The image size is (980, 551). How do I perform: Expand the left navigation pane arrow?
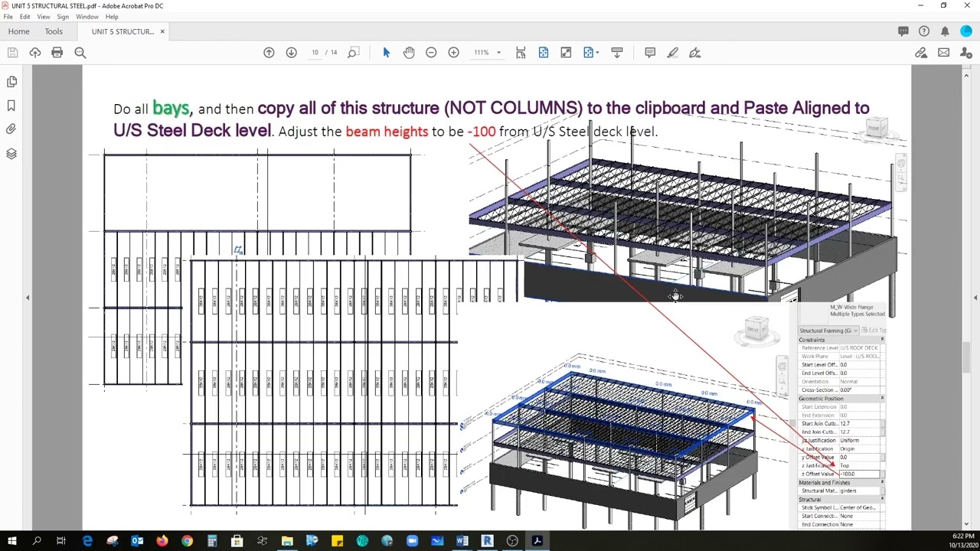pos(28,297)
